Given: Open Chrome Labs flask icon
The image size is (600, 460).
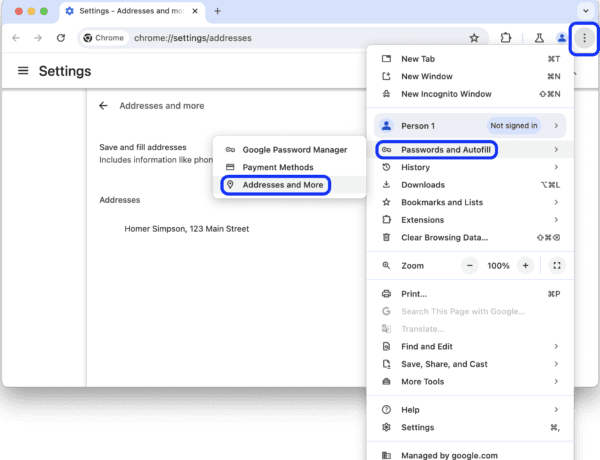Looking at the screenshot, I should [539, 38].
